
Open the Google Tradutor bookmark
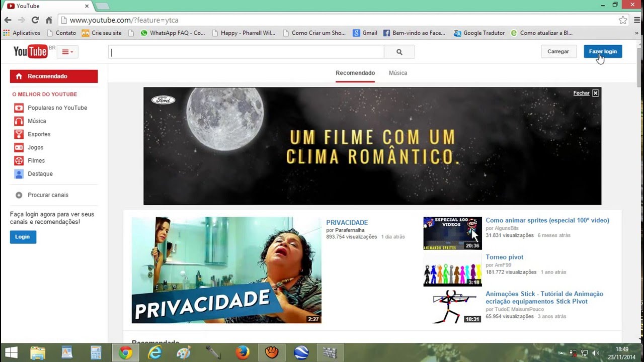[x=479, y=33]
